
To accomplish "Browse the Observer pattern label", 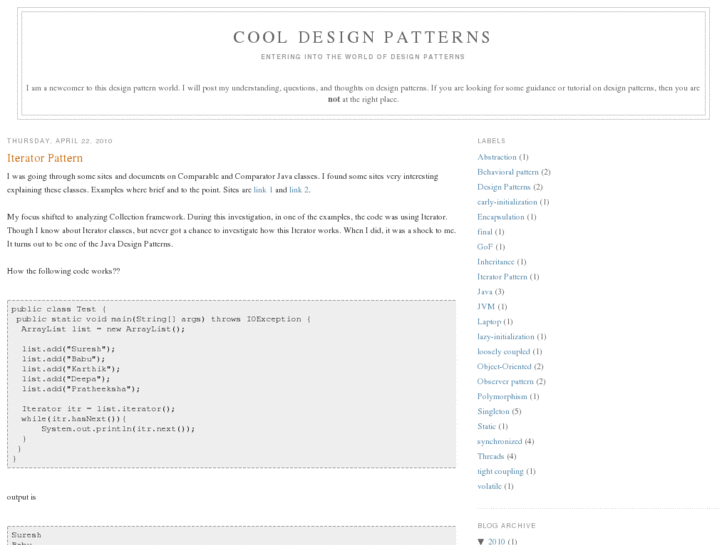I will pos(505,381).
